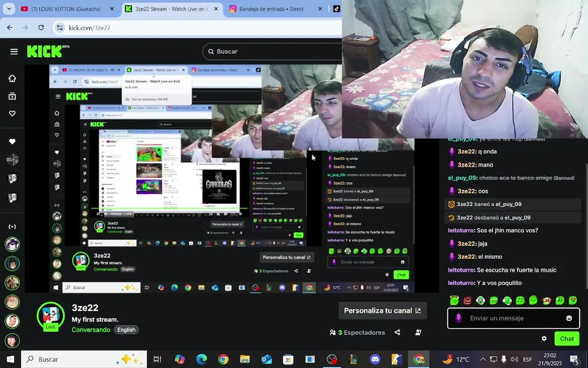Open the Browse icon below Home in sidebar
Viewport: 588px width, 368px height.
pyautogui.click(x=12, y=96)
